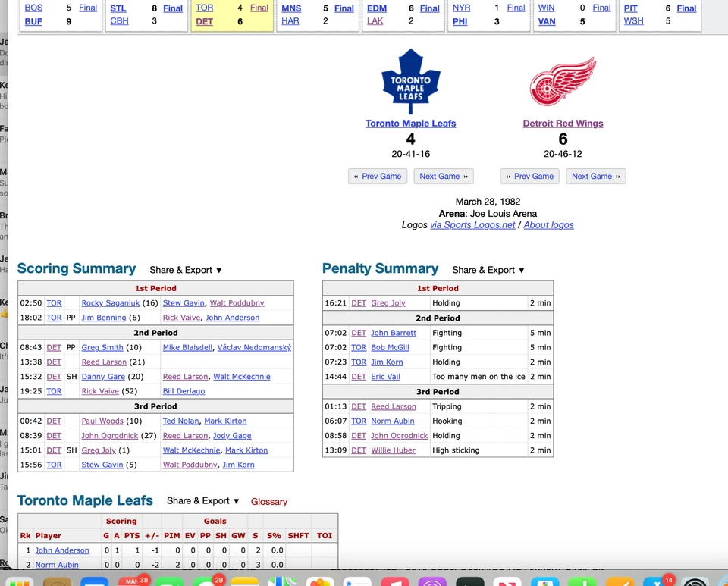Screen dimensions: 728x586
Task: Click VAN team link in scoreboard
Action: (547, 21)
